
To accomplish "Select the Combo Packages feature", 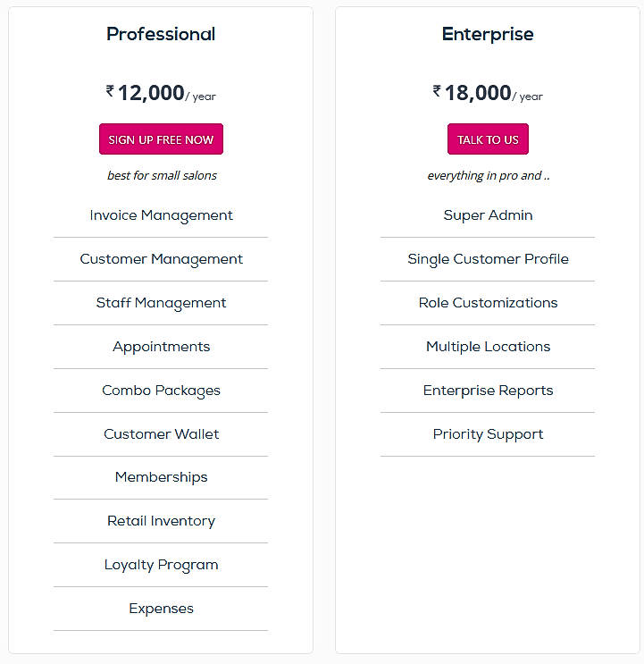I will tap(161, 391).
